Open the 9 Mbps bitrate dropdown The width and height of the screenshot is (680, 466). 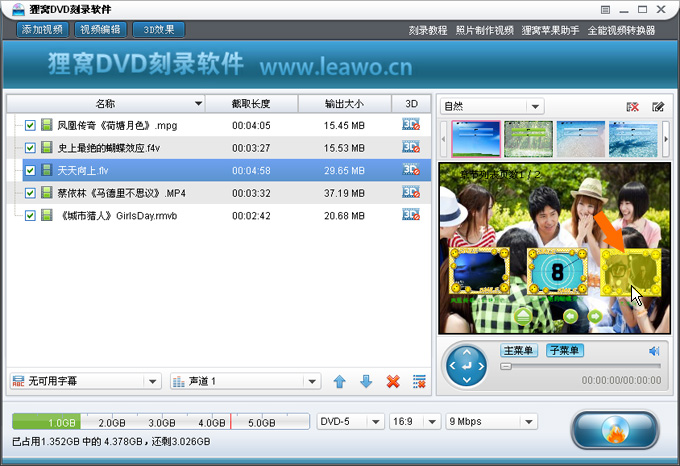(x=529, y=421)
